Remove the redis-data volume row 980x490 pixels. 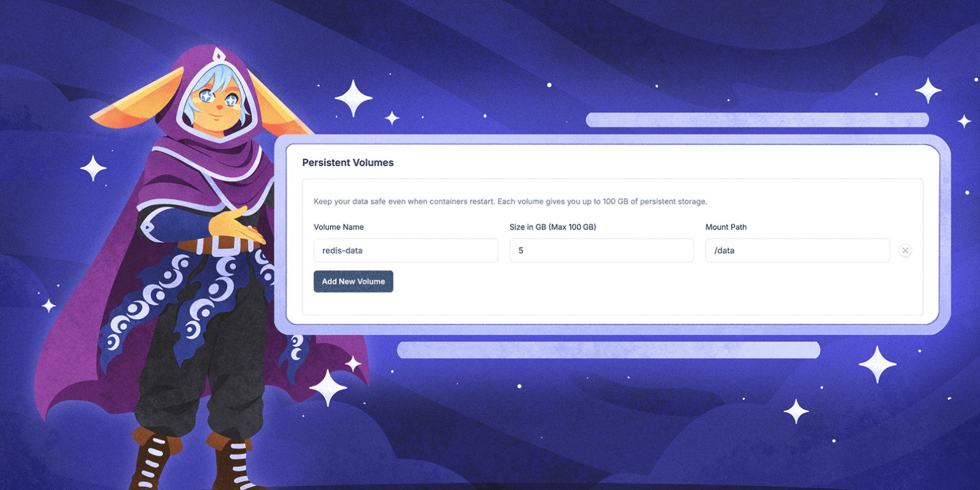tap(905, 251)
